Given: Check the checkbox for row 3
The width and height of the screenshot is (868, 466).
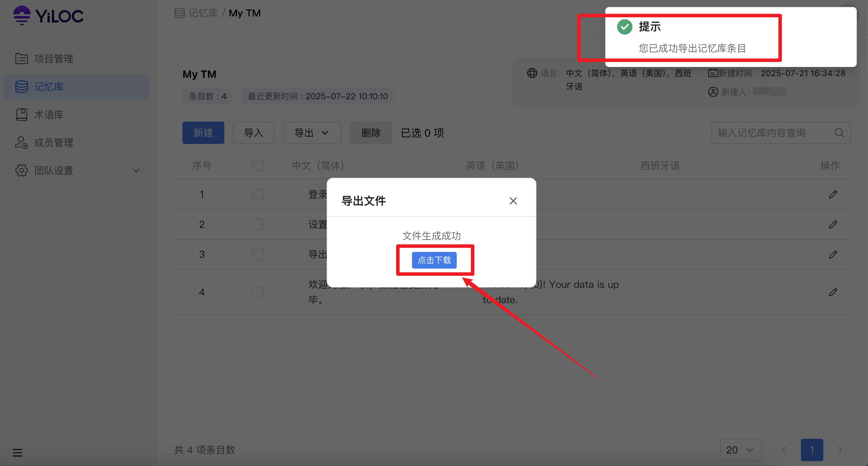Looking at the screenshot, I should click(258, 254).
